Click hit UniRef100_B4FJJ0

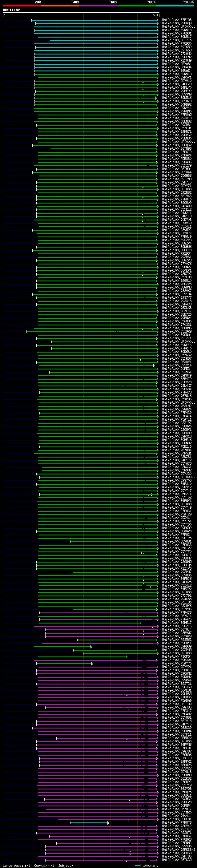point(177,484)
